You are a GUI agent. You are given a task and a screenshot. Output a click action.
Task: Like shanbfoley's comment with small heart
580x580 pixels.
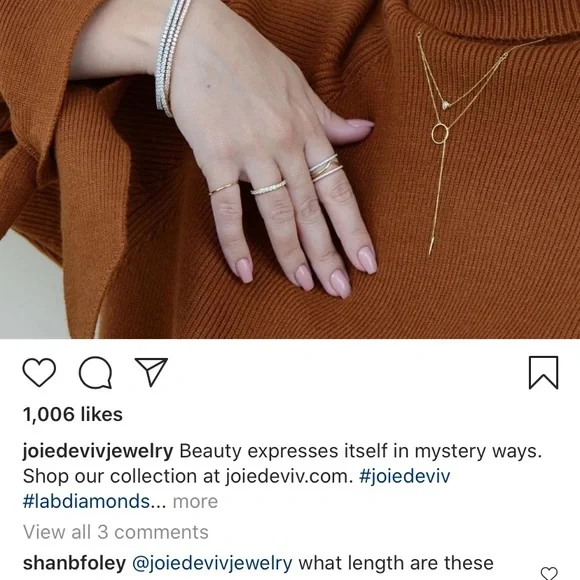549,573
